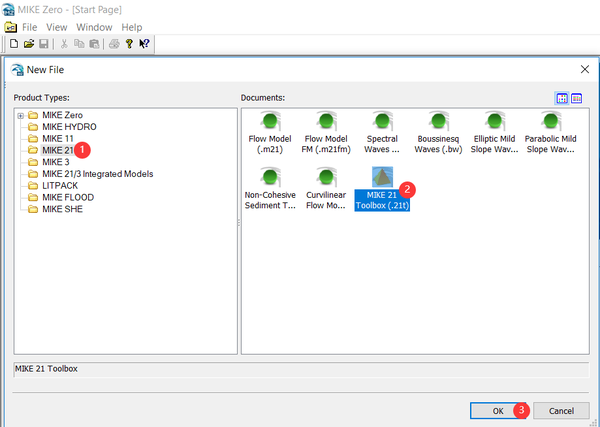Confirm with the OK button
Image resolution: width=600 pixels, height=427 pixels.
(498, 411)
